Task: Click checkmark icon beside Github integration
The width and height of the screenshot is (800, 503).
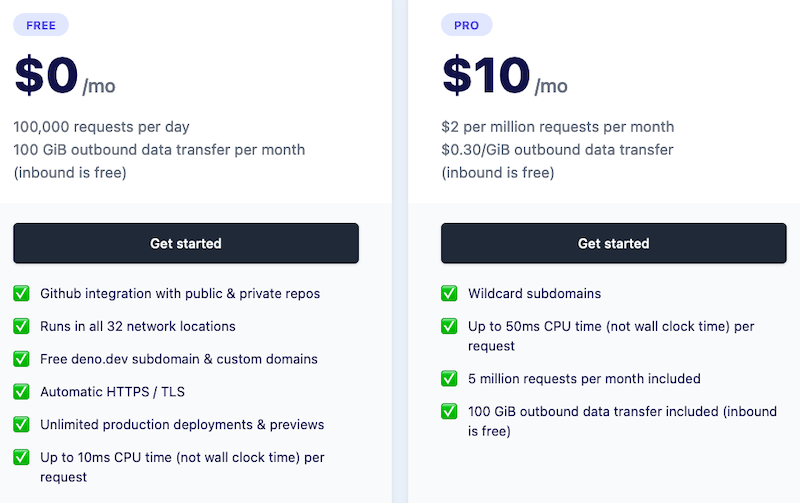Action: pyautogui.click(x=21, y=294)
